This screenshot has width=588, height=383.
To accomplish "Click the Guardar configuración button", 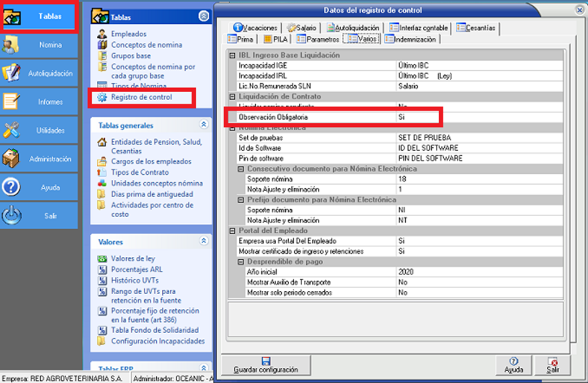I will [x=265, y=365].
